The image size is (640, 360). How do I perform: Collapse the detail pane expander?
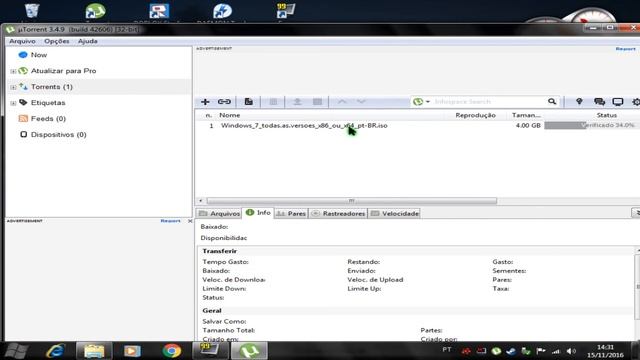(x=636, y=213)
